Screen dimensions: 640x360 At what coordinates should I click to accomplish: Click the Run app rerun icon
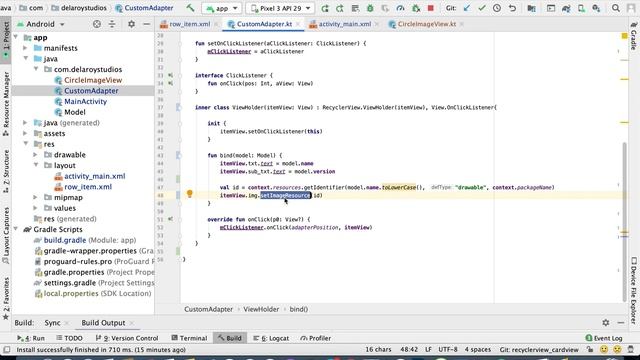[324, 8]
